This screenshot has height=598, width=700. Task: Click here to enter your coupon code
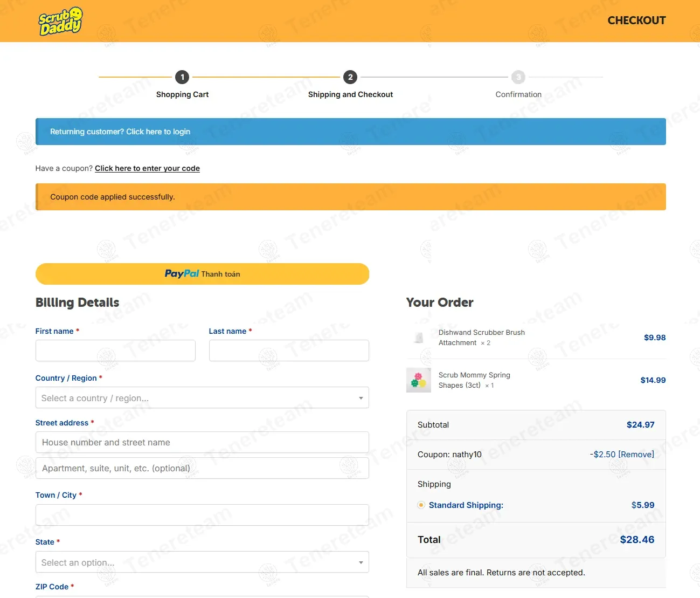[x=147, y=168]
